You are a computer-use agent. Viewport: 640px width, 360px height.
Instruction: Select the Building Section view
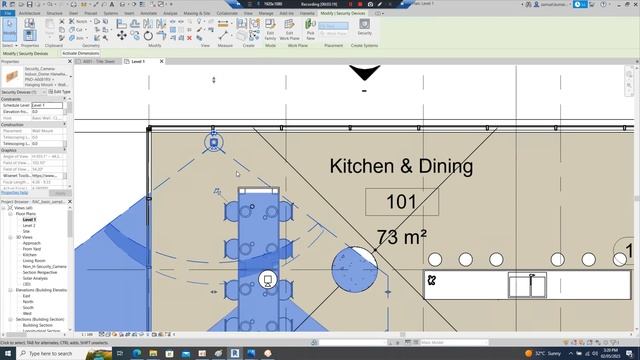pos(38,325)
